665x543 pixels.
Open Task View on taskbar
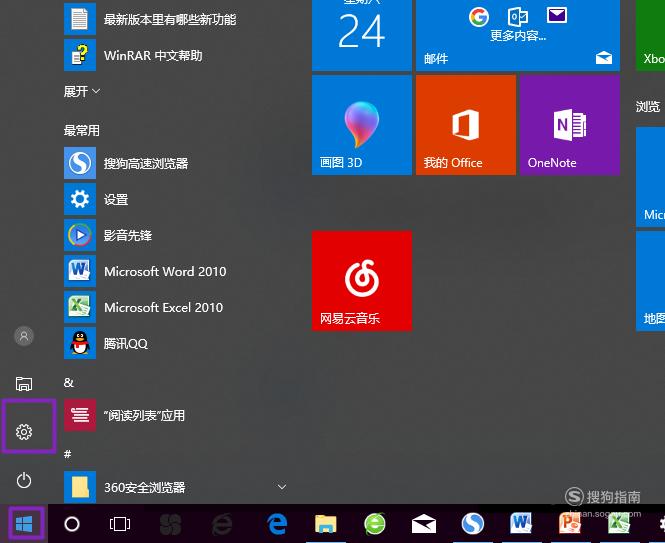pos(120,524)
